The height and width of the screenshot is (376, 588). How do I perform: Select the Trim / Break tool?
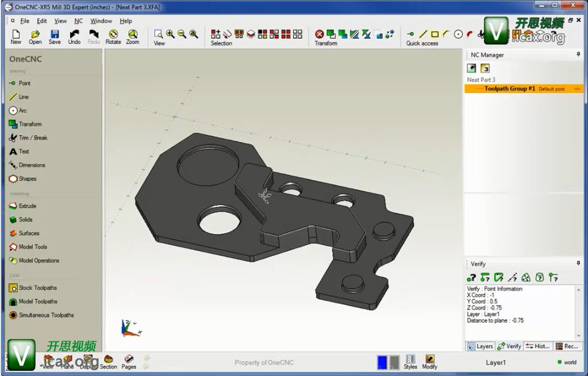tap(32, 138)
